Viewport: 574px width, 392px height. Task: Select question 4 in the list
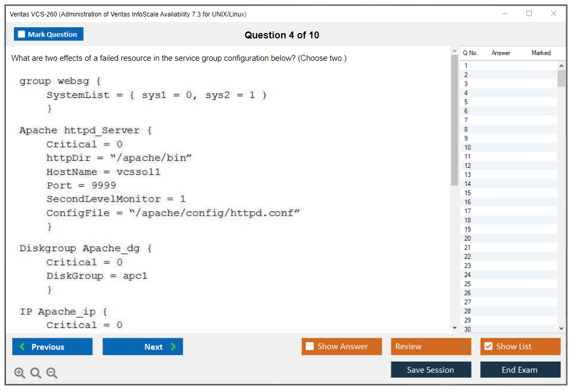coord(466,93)
